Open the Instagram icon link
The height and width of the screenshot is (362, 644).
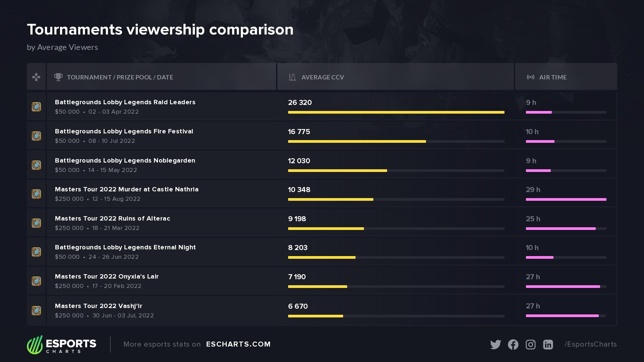point(530,345)
